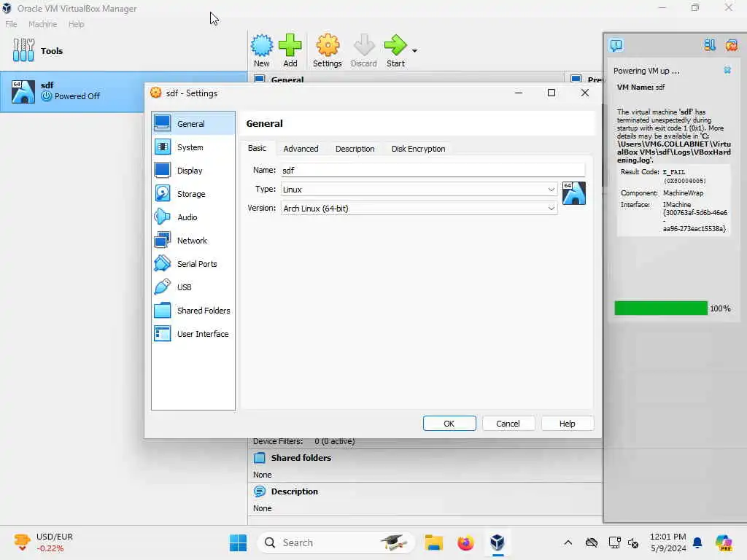
Task: Open the USB settings category
Action: point(193,287)
